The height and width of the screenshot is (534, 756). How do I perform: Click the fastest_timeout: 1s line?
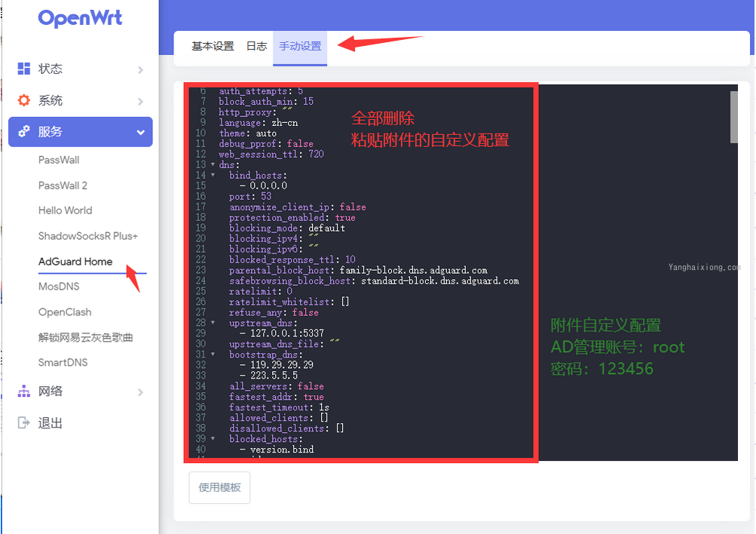(x=279, y=407)
